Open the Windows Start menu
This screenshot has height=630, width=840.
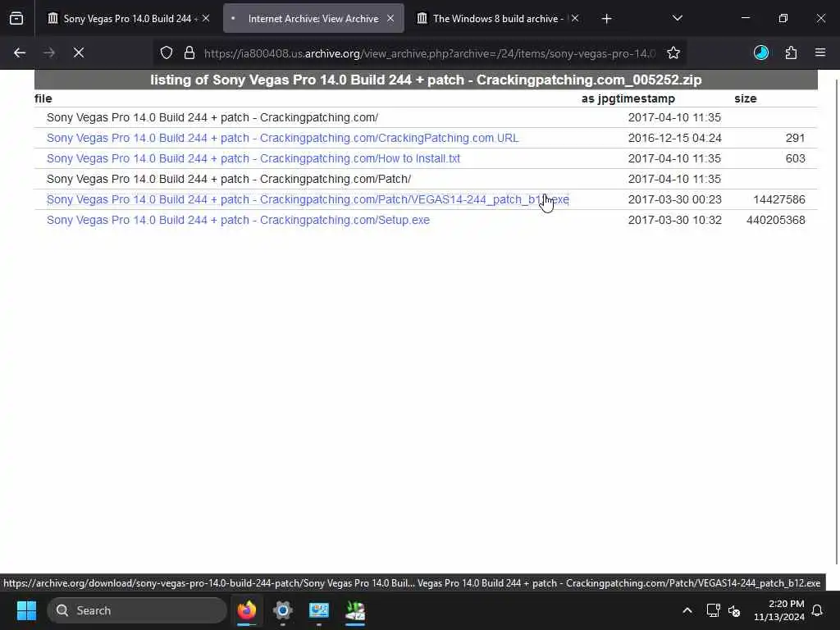click(26, 610)
